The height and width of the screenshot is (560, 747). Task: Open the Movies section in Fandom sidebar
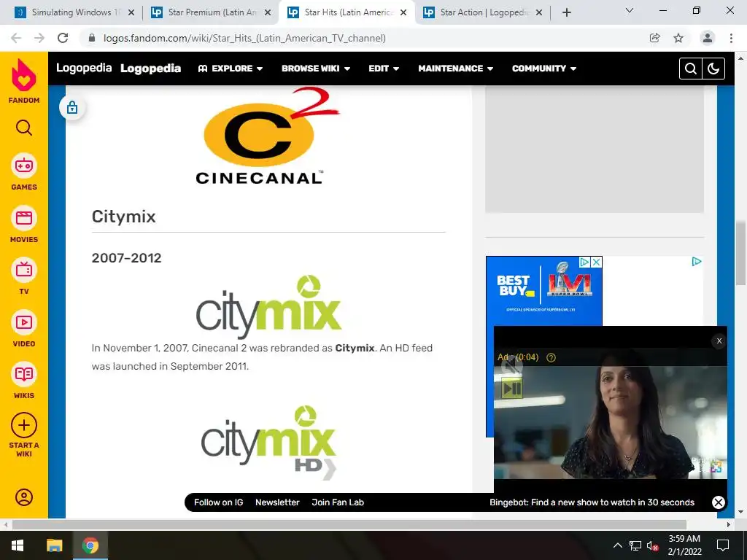coord(24,225)
